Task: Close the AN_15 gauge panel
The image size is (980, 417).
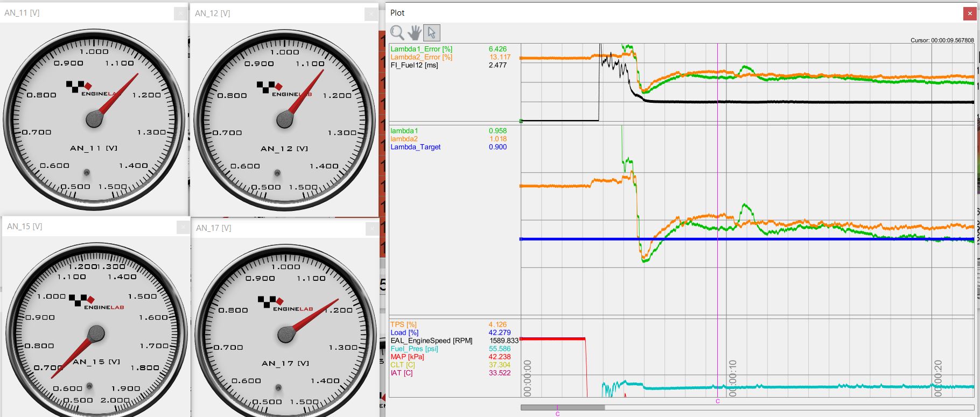Action: pos(183,227)
